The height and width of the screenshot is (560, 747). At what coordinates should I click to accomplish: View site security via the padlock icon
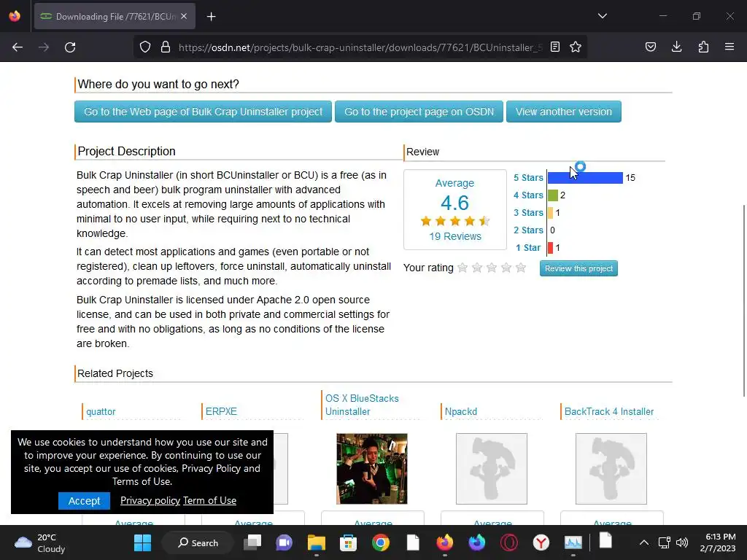coord(166,47)
